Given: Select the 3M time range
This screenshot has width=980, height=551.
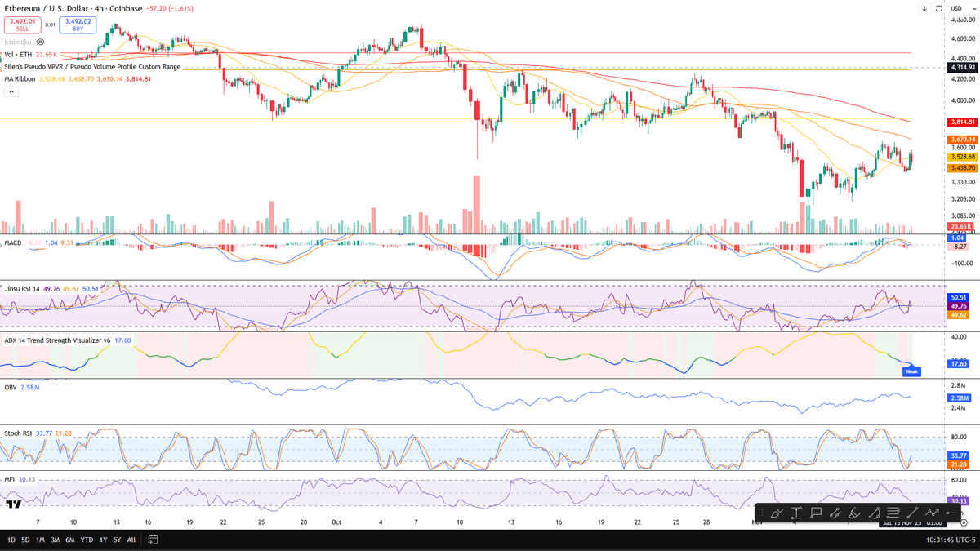Looking at the screenshot, I should (55, 540).
